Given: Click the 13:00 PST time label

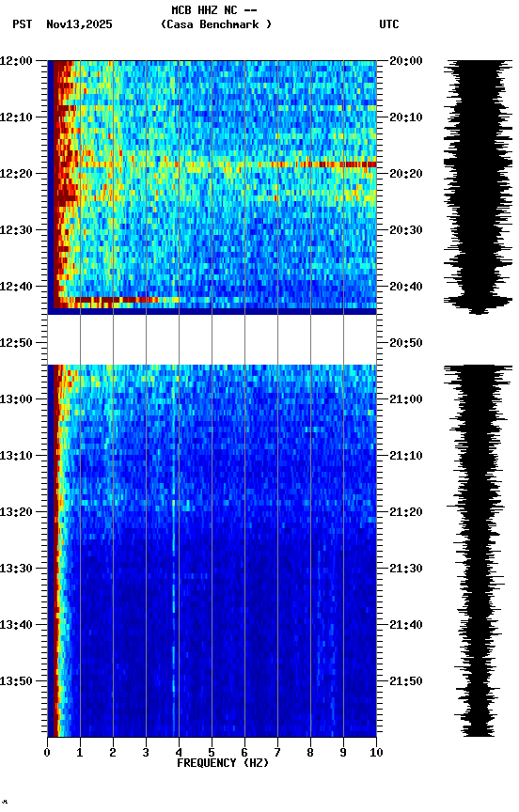Looking at the screenshot, I should pyautogui.click(x=16, y=399).
